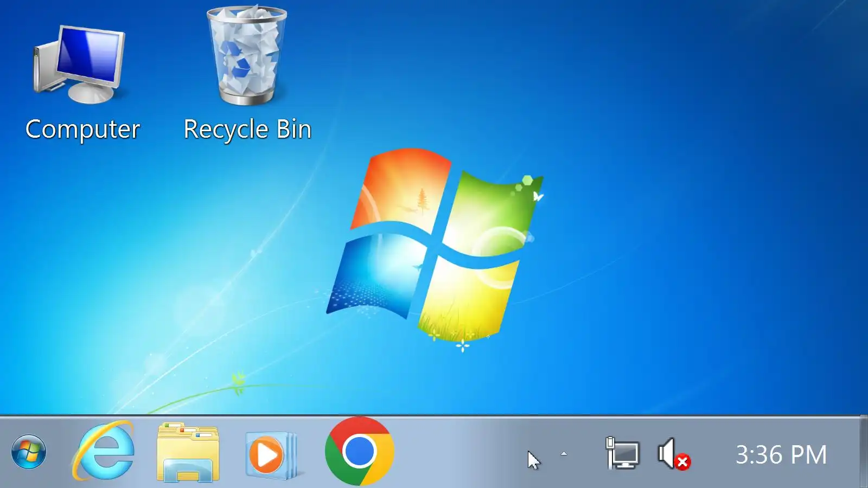Open the muted volume speaker icon

673,454
